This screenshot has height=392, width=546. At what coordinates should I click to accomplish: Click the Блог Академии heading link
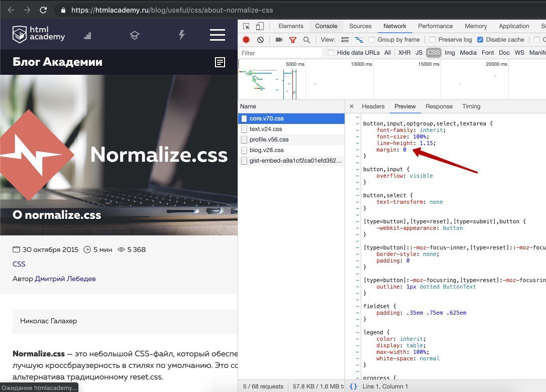[x=57, y=62]
